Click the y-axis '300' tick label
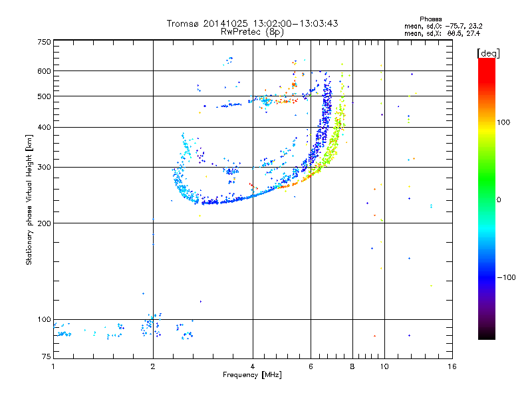 (44, 167)
